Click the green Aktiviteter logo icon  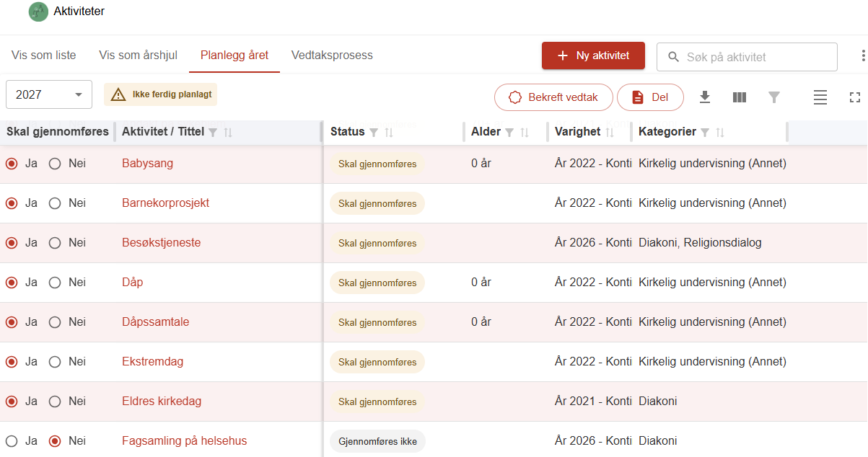38,12
